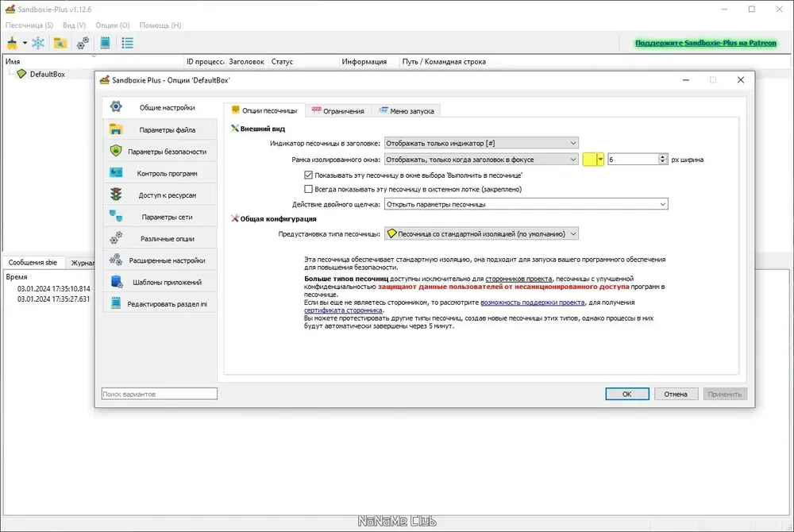Open Контроль программ section
Screen dimensions: 794x532
[x=160, y=173]
